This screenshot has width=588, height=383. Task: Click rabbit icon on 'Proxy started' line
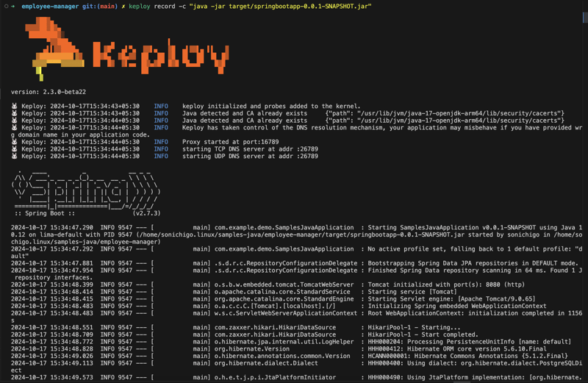point(14,142)
